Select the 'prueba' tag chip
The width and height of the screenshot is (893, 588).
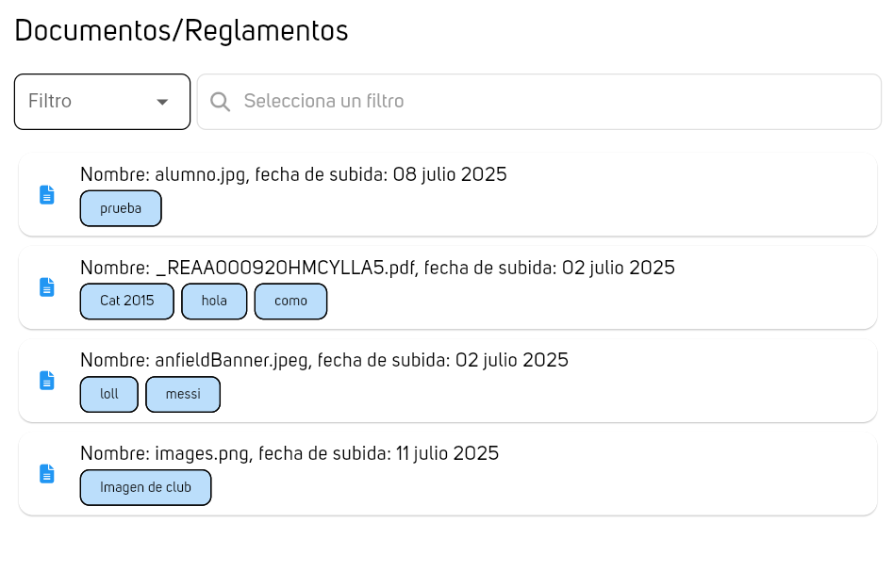point(121,208)
